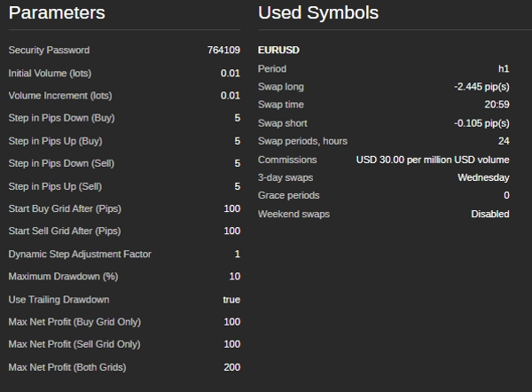Viewport: 532px width, 392px height.
Task: Click the Commissions USD 30.00 value
Action: [x=433, y=160]
